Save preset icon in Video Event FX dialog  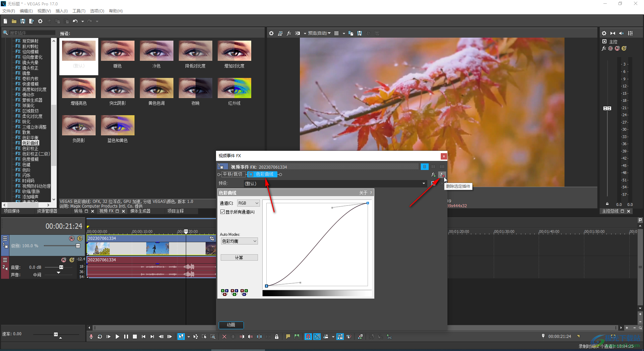[433, 183]
